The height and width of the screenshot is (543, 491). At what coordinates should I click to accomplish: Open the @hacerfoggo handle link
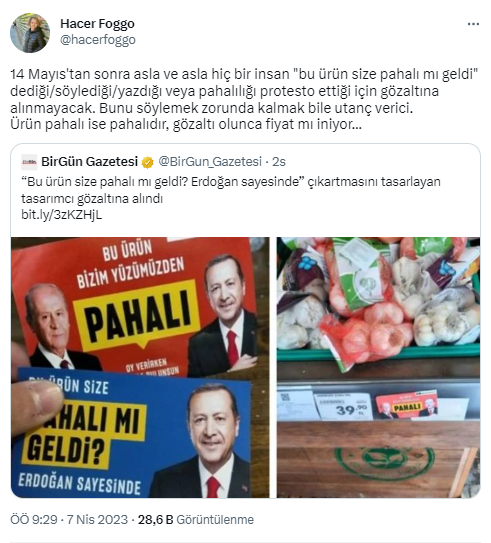pyautogui.click(x=98, y=40)
